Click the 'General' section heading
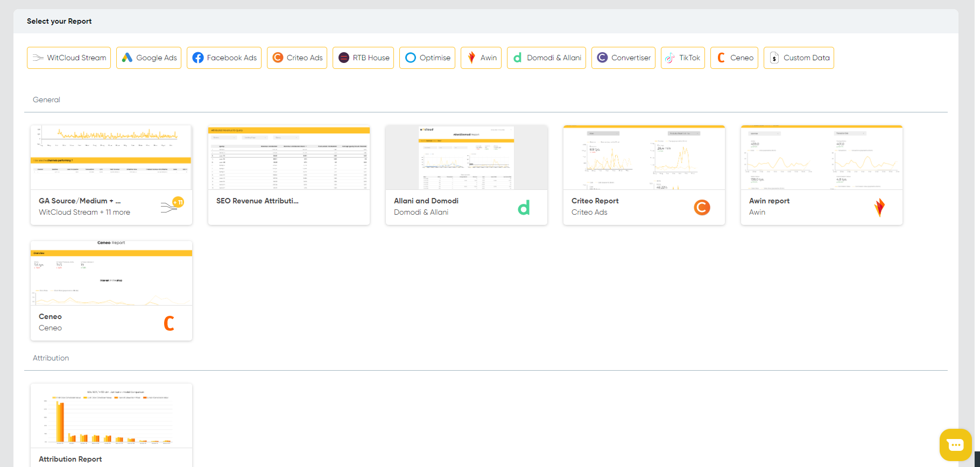 46,100
